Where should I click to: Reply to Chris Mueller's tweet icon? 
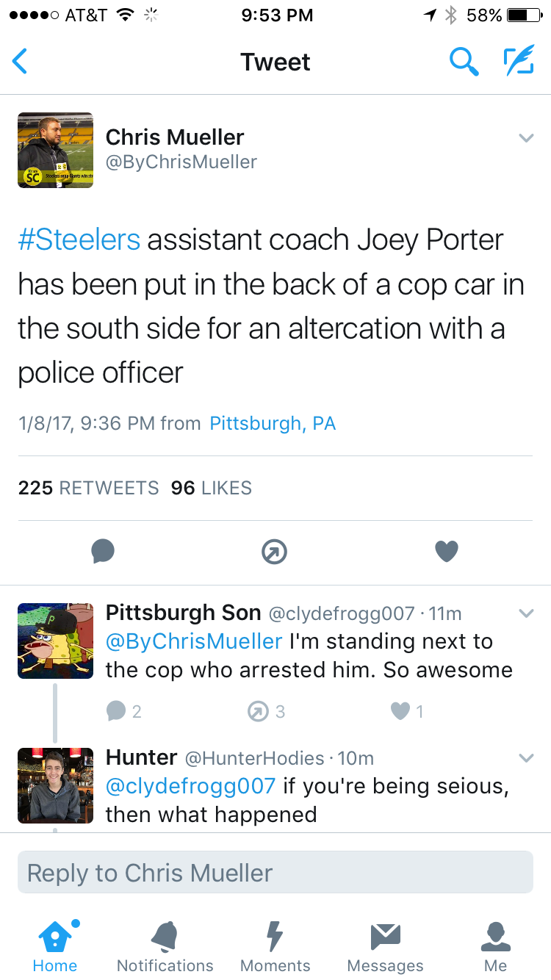[103, 551]
